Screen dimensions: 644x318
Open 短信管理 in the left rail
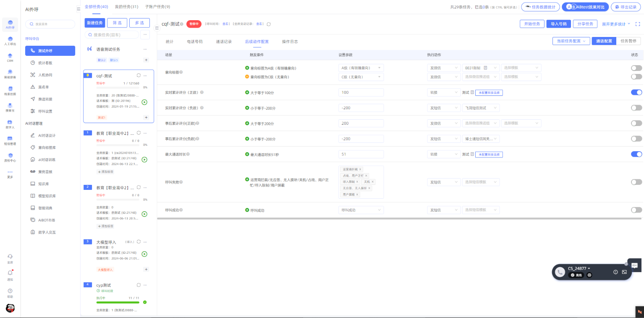click(10, 140)
